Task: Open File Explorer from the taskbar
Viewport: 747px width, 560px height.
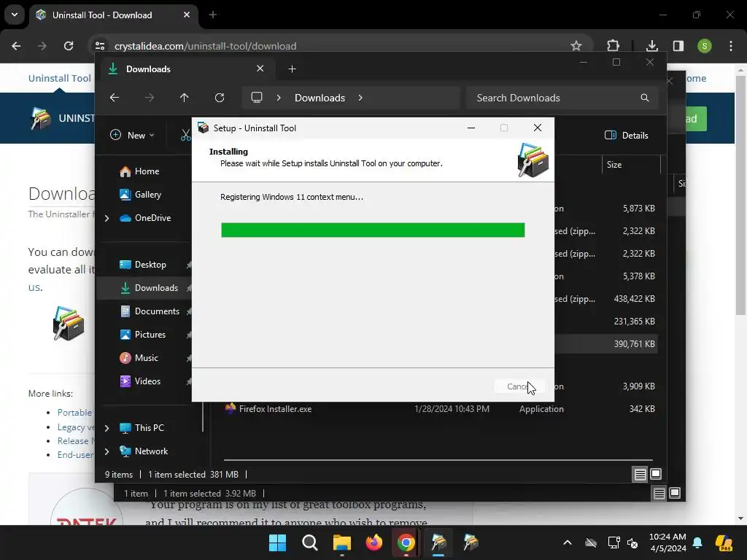Action: [341, 542]
